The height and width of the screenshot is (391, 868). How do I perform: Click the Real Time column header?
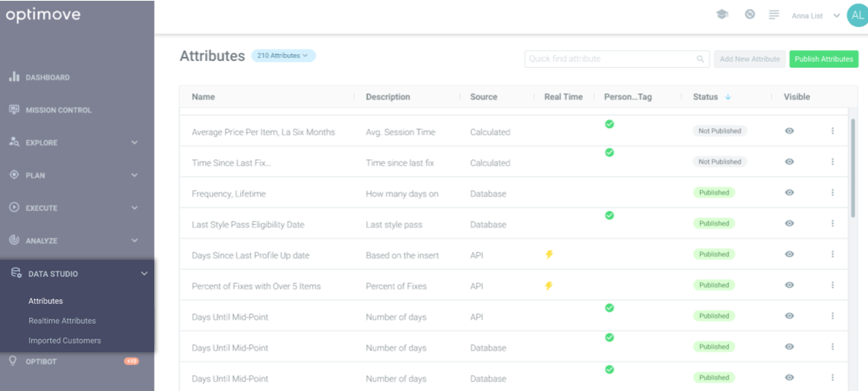click(564, 97)
